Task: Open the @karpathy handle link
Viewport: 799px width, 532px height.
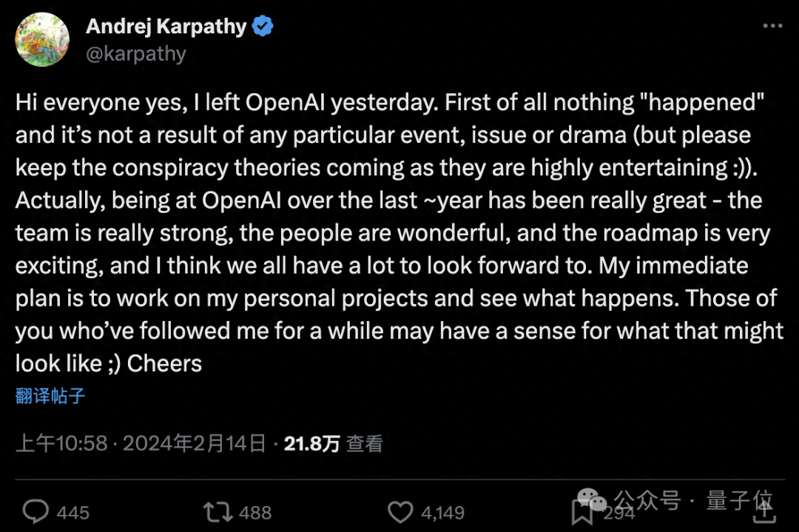Action: [x=136, y=53]
